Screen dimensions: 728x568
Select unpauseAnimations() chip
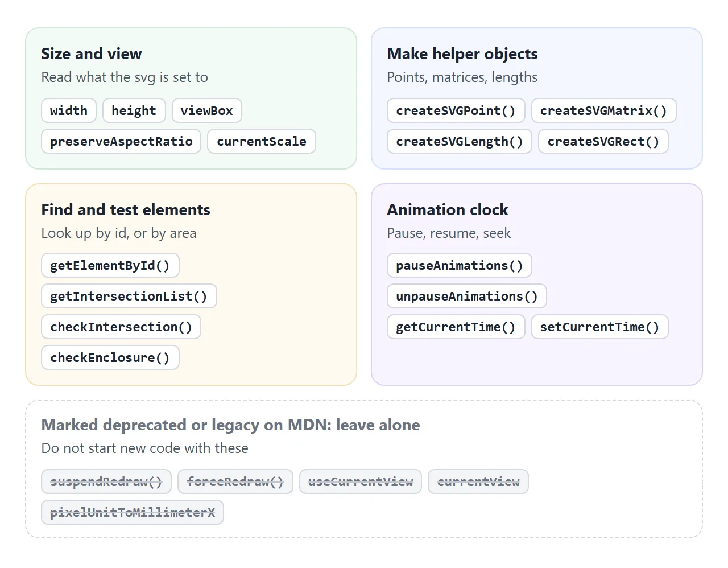(467, 296)
